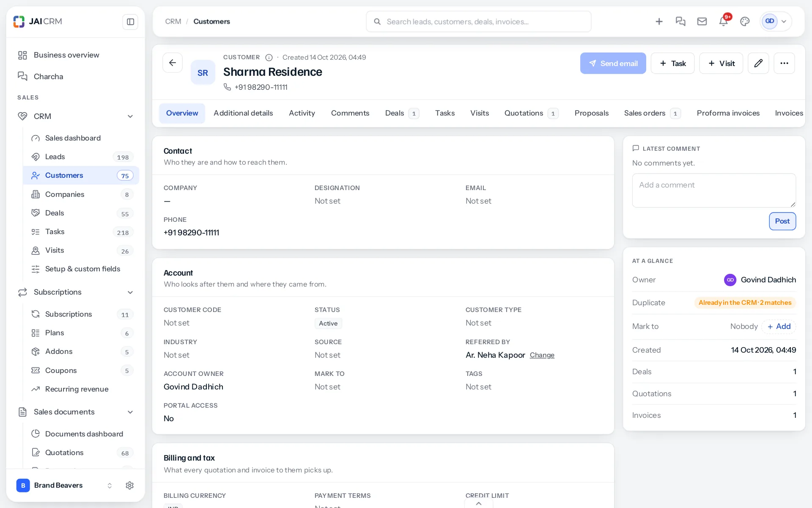812x508 pixels.
Task: Click the duplicate 2 matches badge
Action: click(x=745, y=303)
